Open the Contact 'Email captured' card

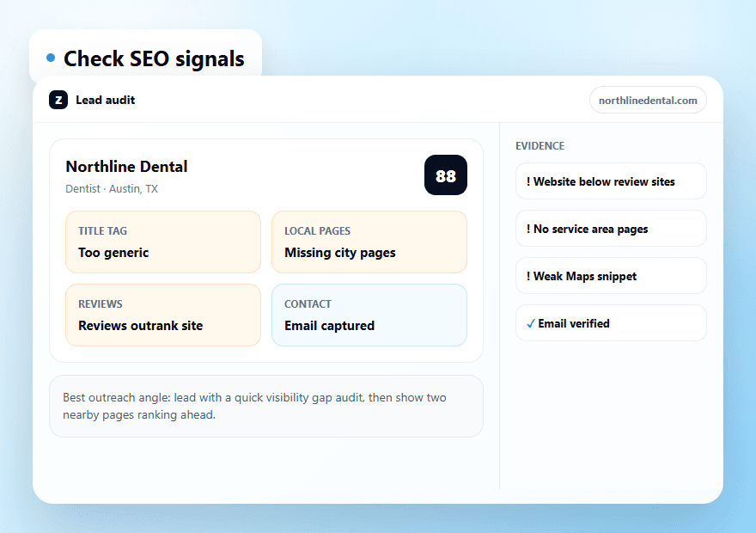click(369, 315)
